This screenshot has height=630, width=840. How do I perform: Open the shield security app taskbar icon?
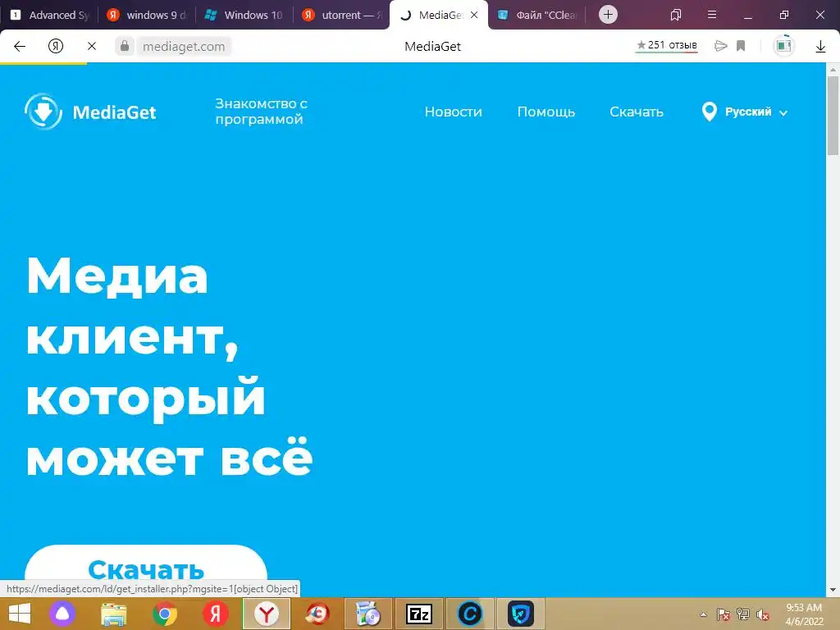pyautogui.click(x=521, y=614)
